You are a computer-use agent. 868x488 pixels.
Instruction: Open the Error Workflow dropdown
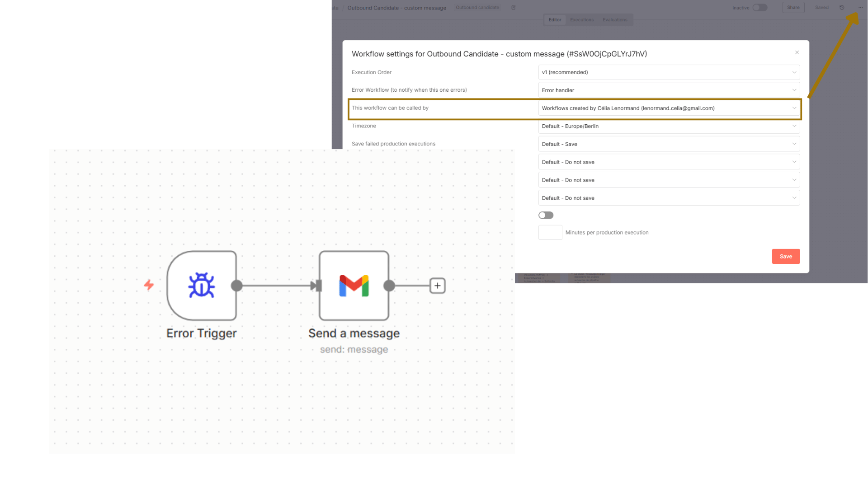669,90
